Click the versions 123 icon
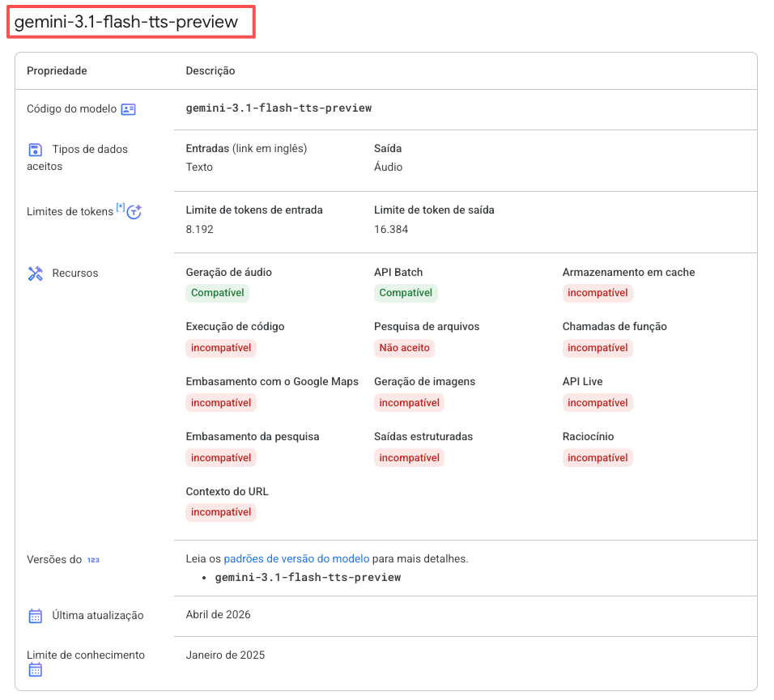 93,560
